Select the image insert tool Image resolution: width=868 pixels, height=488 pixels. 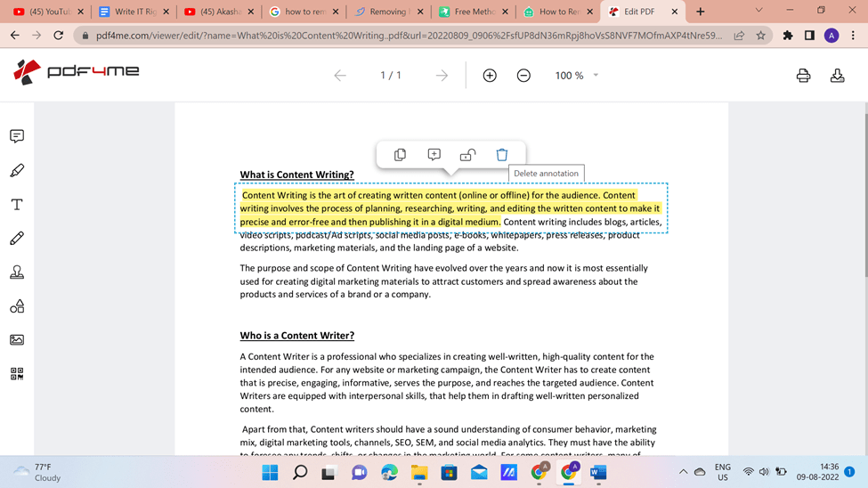point(17,340)
